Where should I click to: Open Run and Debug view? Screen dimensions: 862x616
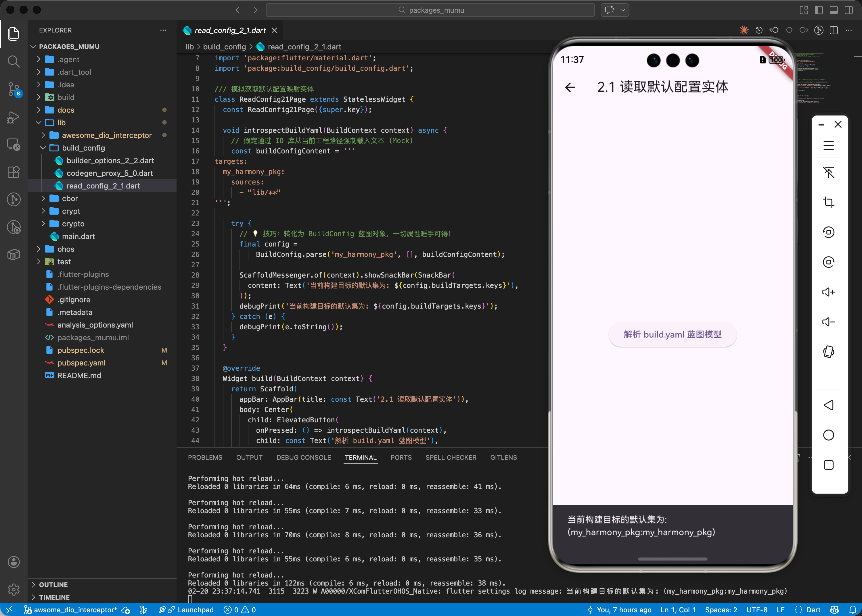coord(14,117)
